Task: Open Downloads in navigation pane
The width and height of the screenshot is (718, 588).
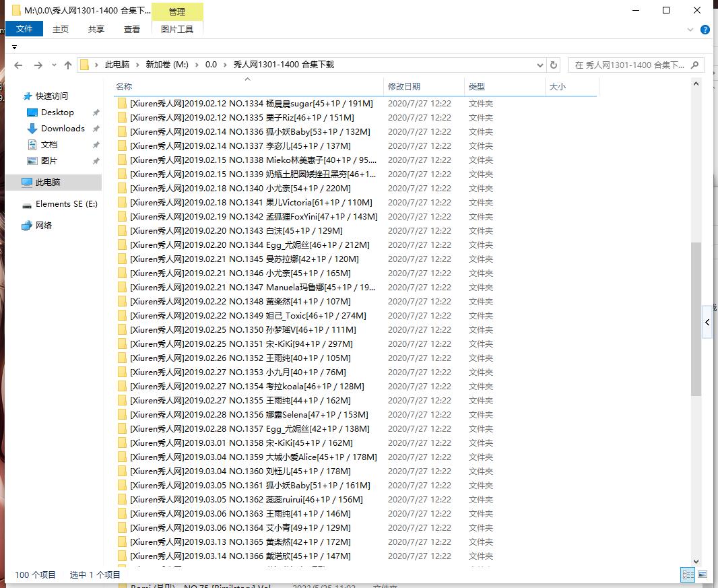Action: (63, 128)
